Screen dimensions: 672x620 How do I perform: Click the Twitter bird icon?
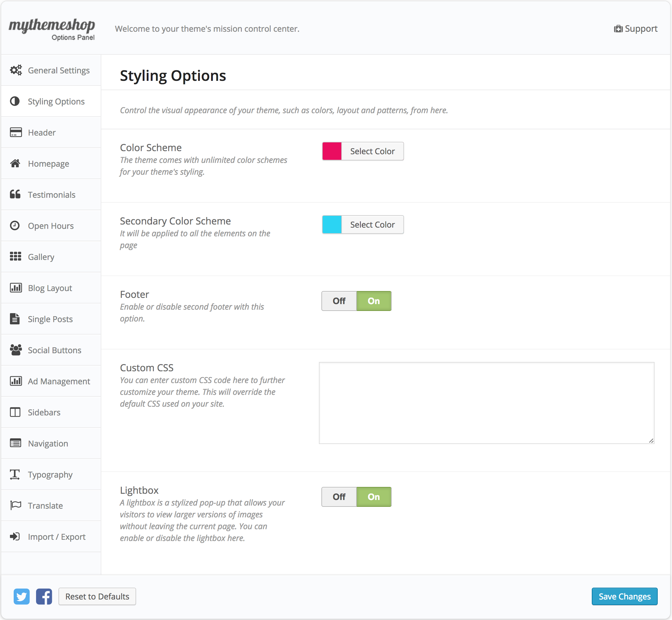coord(22,596)
